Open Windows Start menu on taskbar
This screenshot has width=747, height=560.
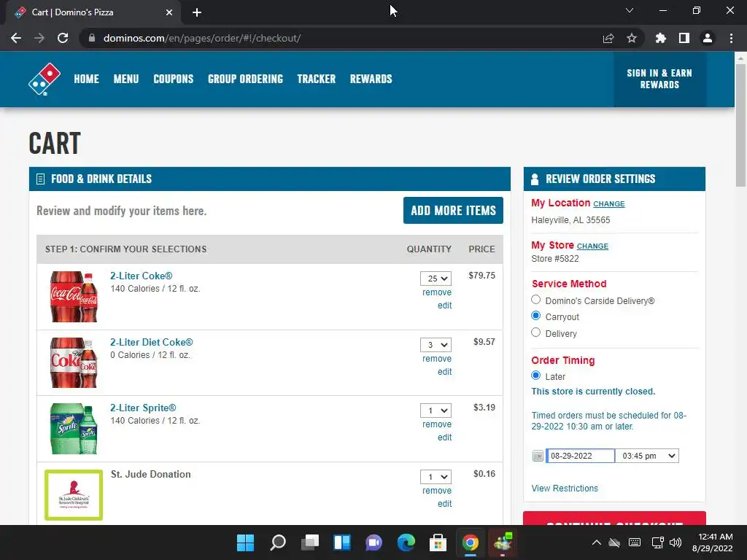[245, 542]
